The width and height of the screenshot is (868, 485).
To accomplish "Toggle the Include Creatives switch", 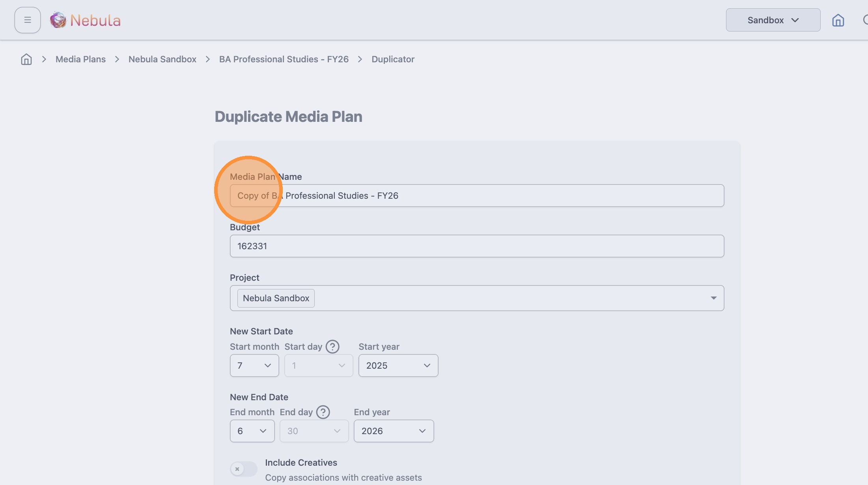I will point(244,469).
